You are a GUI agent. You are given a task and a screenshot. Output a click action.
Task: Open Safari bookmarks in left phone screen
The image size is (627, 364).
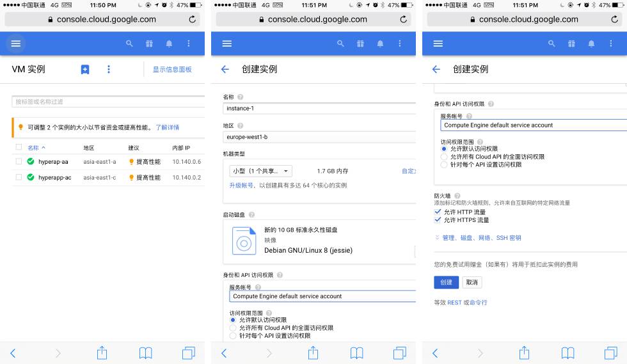146,352
